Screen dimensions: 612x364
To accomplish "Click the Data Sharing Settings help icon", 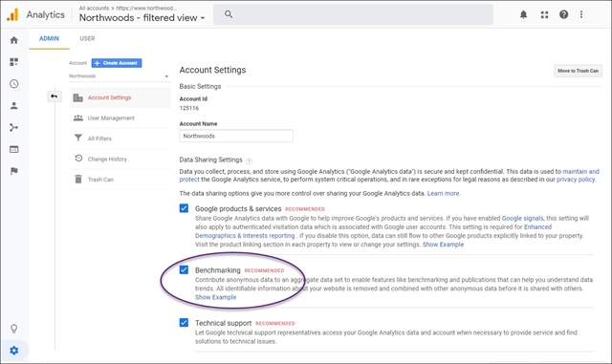I will click(249, 161).
